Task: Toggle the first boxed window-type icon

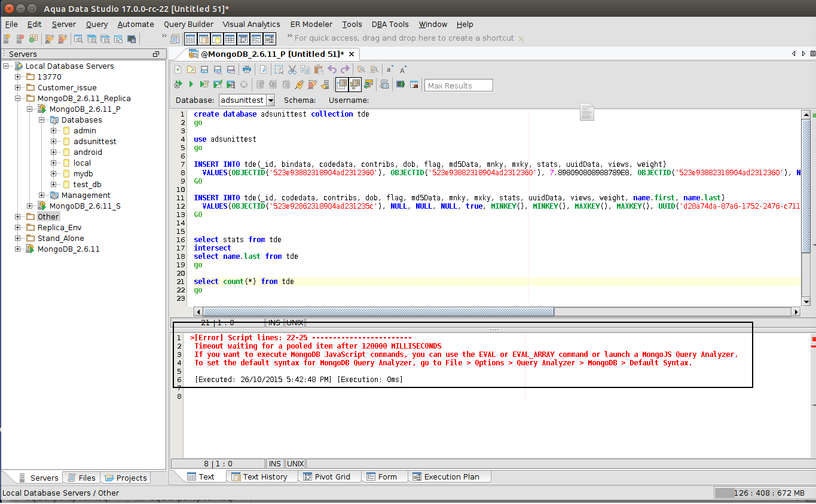Action: click(x=190, y=39)
